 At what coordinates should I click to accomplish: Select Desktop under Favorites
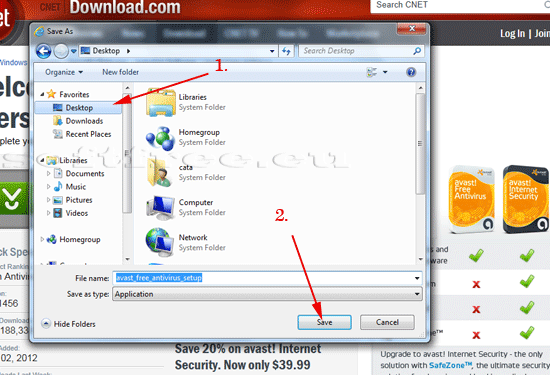79,108
